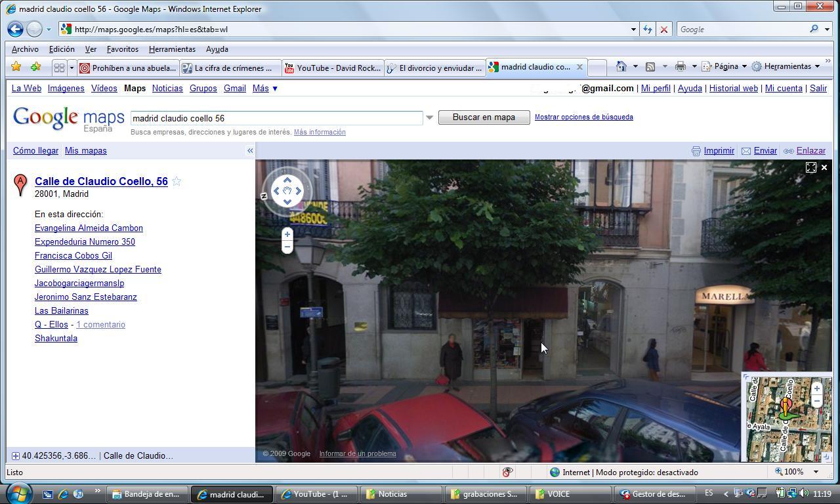Open the Bandeja de entrada taskbar button
Image resolution: width=840 pixels, height=504 pixels.
148,494
